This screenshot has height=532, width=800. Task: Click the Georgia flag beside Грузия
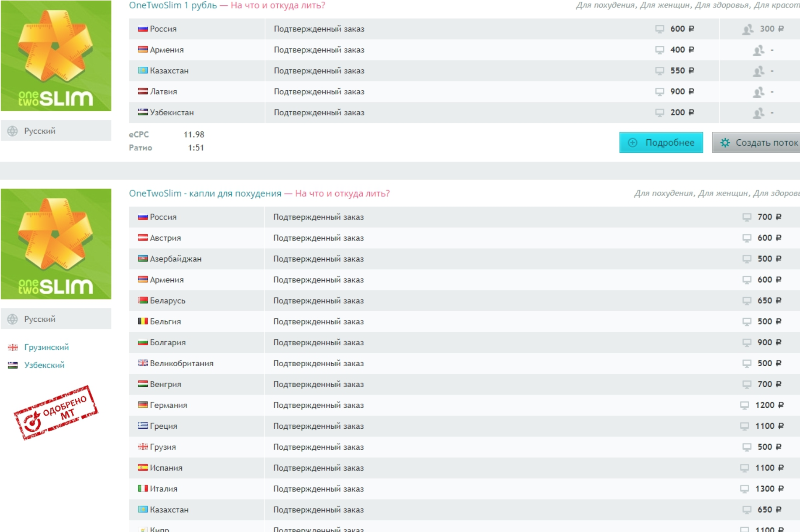[x=143, y=447]
